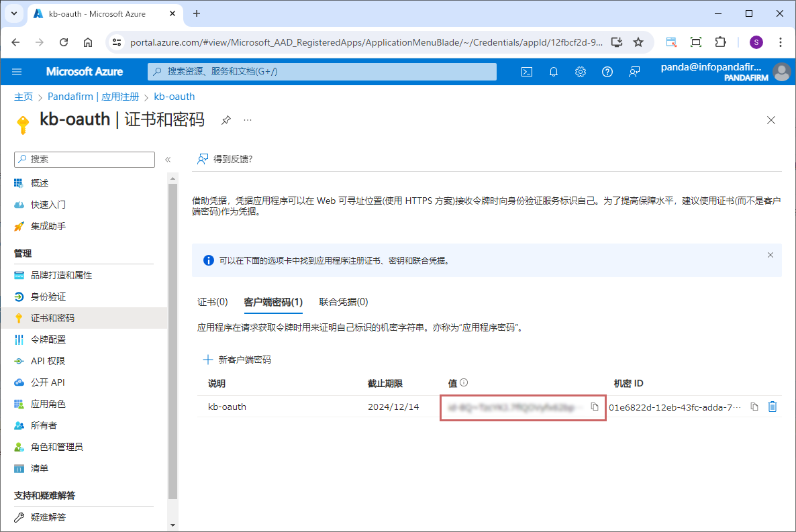Image resolution: width=796 pixels, height=532 pixels.
Task: Switch to the 证书(0) tab
Action: [212, 302]
